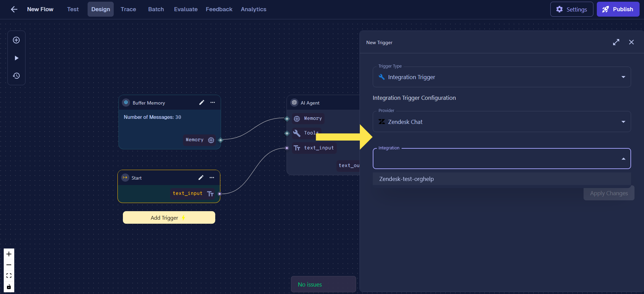Viewport: 644px width, 294px height.
Task: Zoom out on the canvas
Action: [9, 265]
